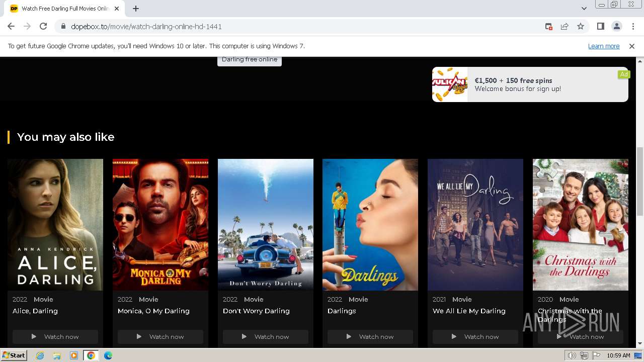Open the Darlings movie poster

point(370,225)
